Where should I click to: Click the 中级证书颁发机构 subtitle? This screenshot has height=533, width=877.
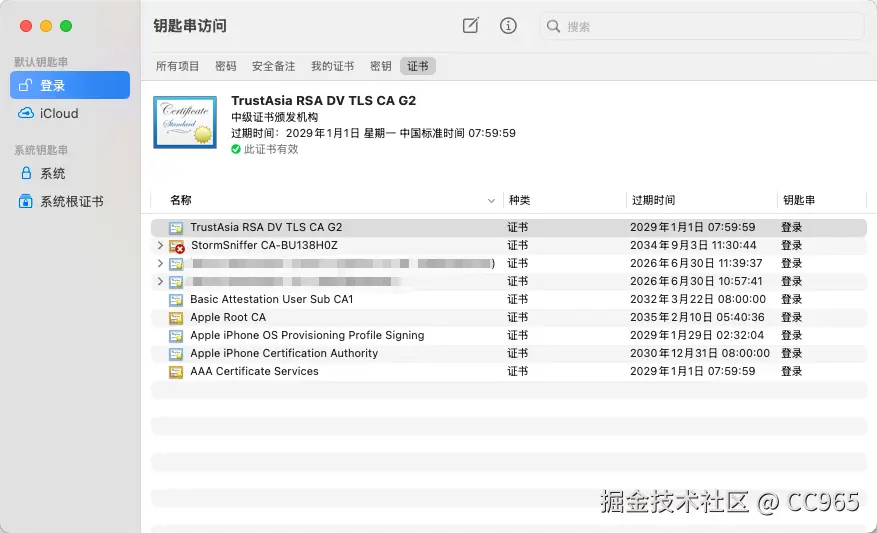pos(275,117)
